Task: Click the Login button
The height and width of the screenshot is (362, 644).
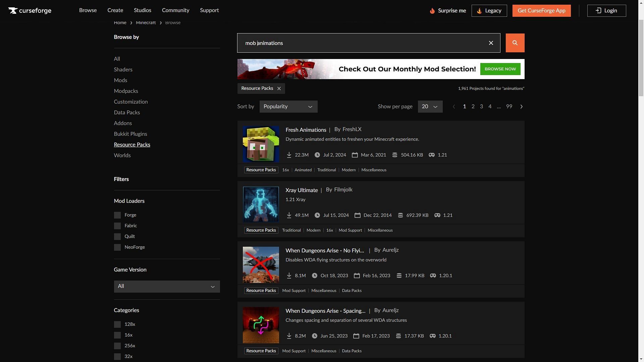Action: click(606, 11)
